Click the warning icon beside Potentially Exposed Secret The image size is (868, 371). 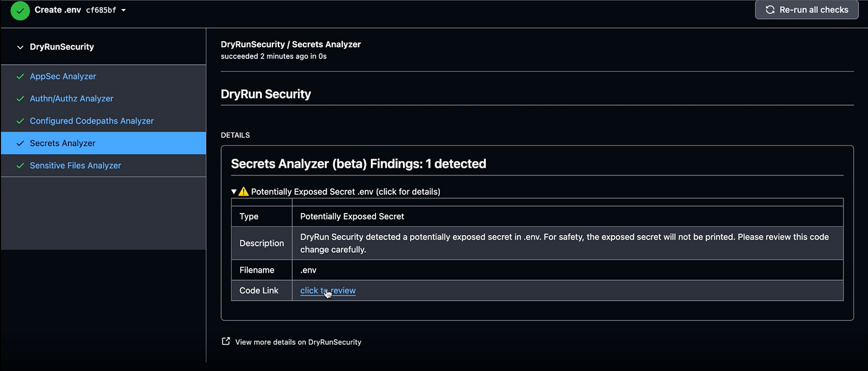click(243, 191)
